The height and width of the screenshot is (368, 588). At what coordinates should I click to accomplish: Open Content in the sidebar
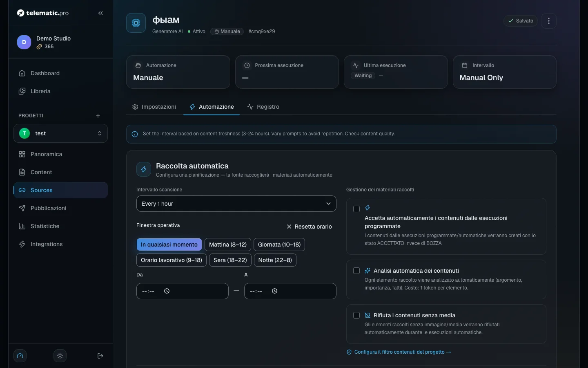60,172
